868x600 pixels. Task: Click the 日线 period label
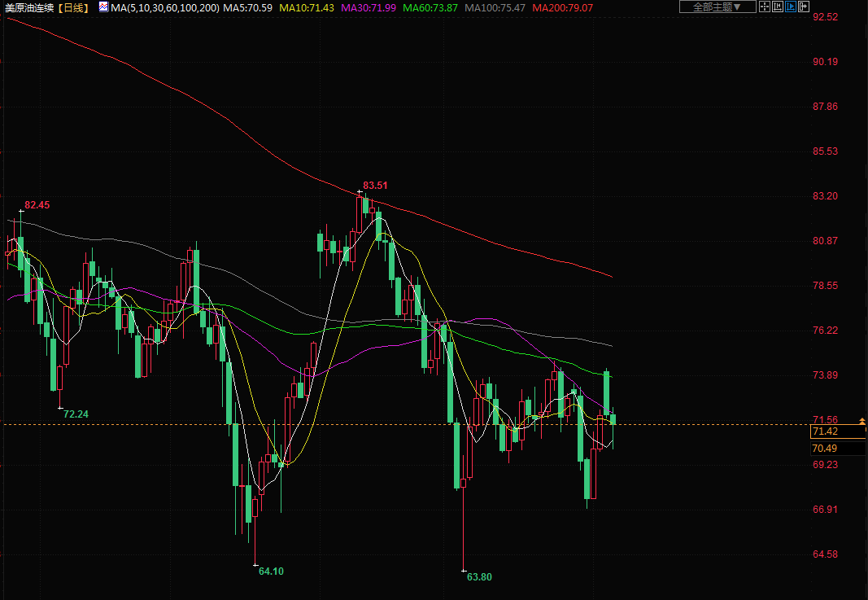[x=75, y=7]
